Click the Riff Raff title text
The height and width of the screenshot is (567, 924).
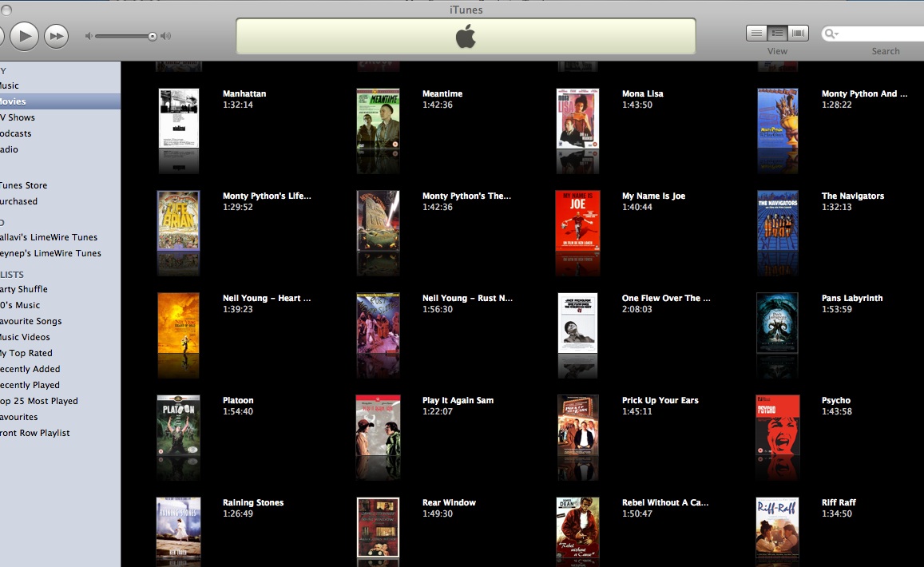point(839,503)
